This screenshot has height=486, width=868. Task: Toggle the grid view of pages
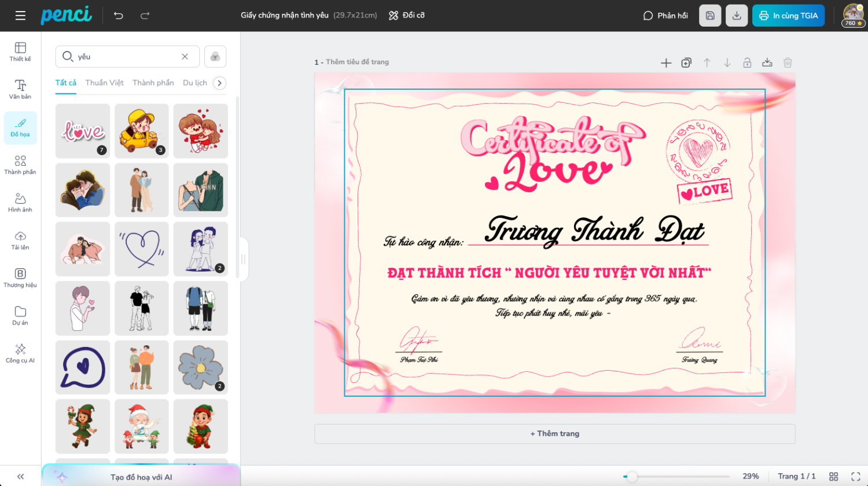tap(833, 476)
